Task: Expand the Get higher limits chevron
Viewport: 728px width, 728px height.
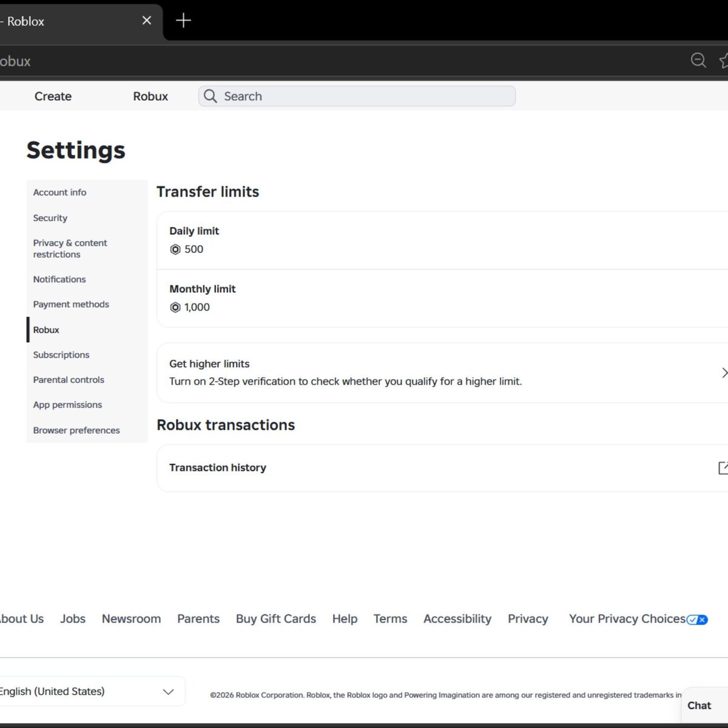Action: [x=724, y=372]
